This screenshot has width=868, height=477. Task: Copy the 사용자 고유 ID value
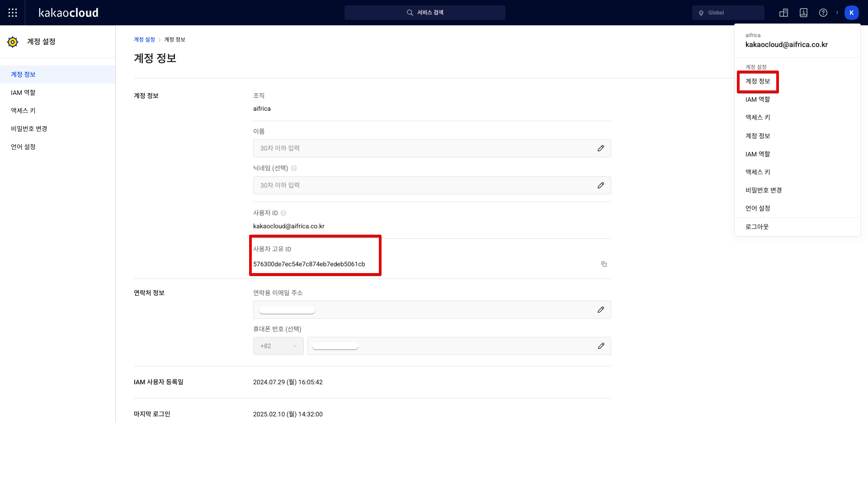[604, 264]
